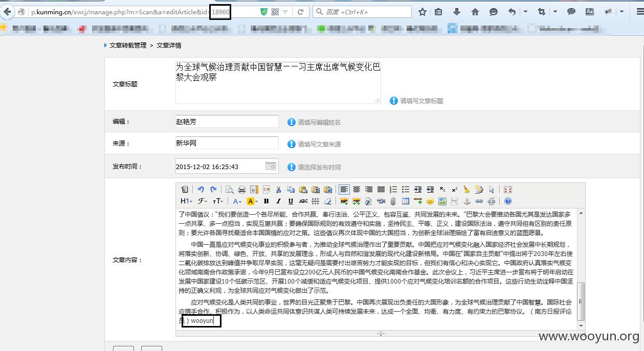Copy selected editor text
Viewport: 644px width, 351px height.
tap(291, 190)
